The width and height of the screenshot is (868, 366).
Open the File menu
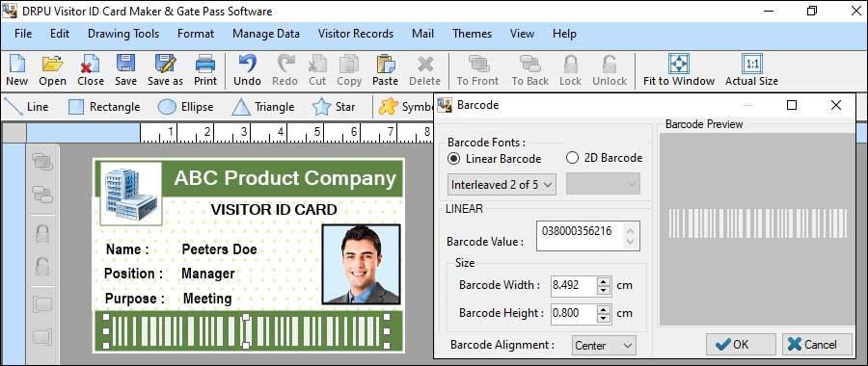point(23,34)
